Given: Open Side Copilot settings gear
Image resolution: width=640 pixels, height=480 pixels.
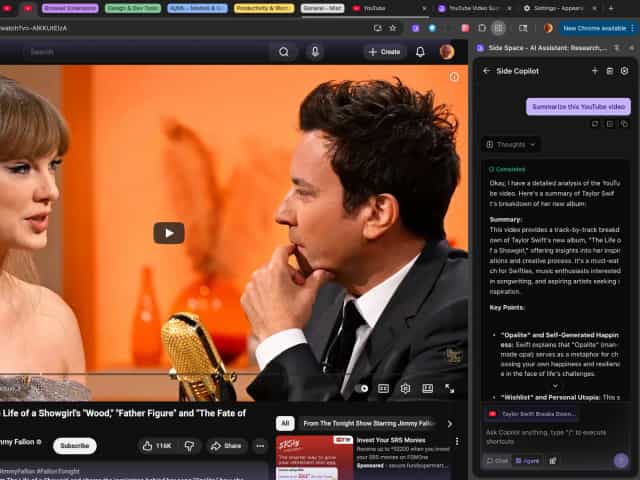Looking at the screenshot, I should click(624, 71).
